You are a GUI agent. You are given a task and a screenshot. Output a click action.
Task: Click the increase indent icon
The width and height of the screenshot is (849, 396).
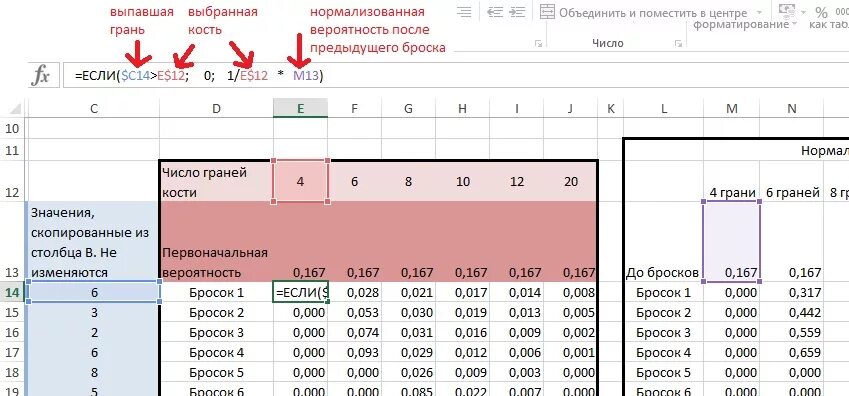point(518,12)
